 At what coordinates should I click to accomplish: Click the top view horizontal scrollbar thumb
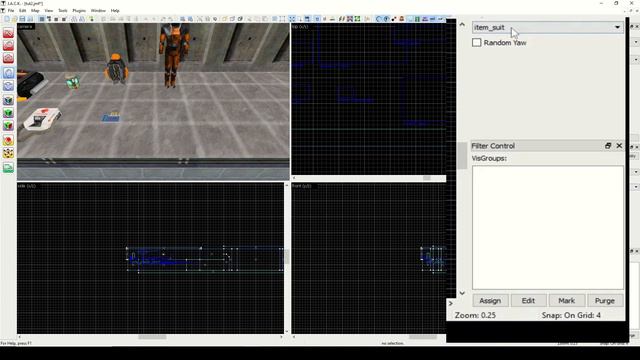tap(427, 178)
